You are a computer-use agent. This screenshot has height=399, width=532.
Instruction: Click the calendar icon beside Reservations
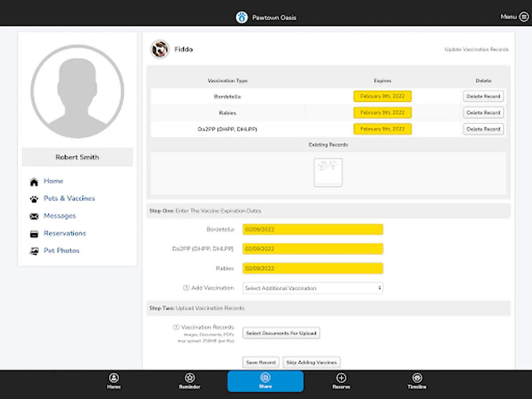click(x=34, y=234)
